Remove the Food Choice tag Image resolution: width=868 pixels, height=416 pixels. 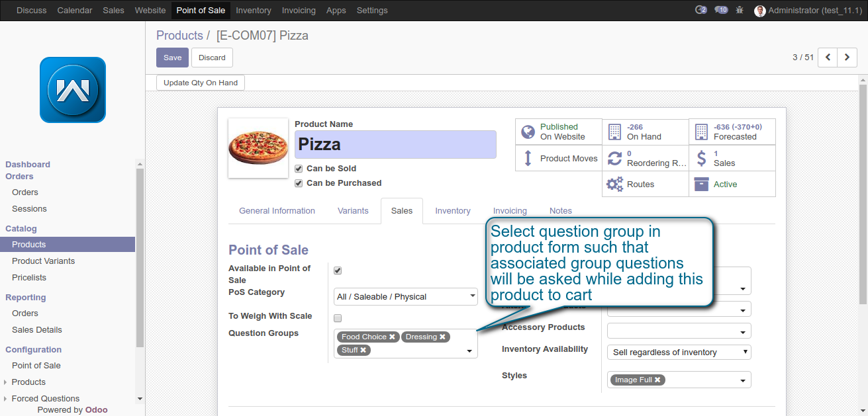pos(392,337)
